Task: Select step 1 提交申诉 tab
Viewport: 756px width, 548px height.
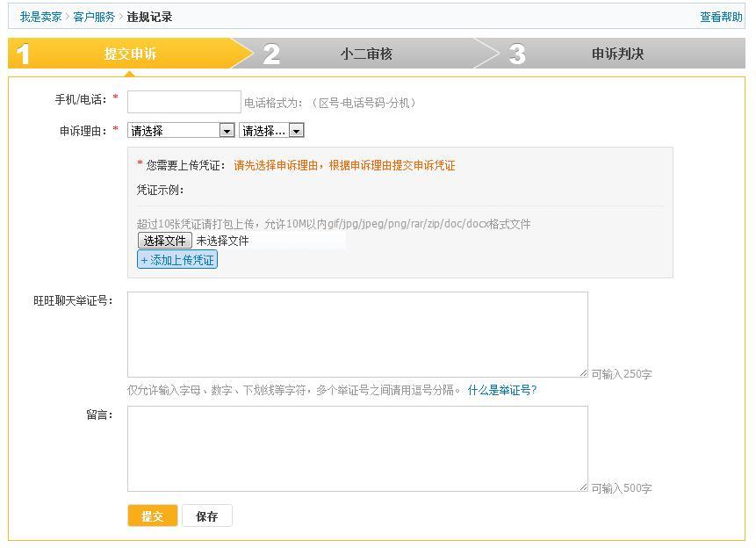Action: (x=130, y=54)
